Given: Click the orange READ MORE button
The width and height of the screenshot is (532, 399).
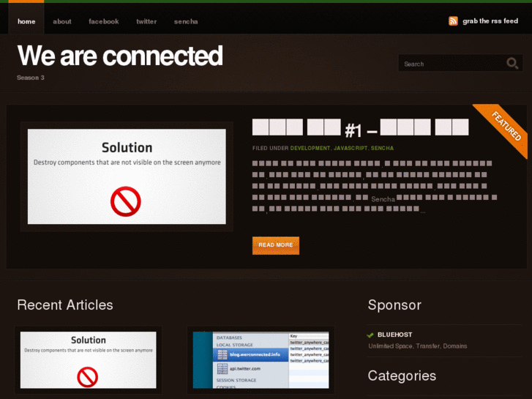Looking at the screenshot, I should pos(275,245).
